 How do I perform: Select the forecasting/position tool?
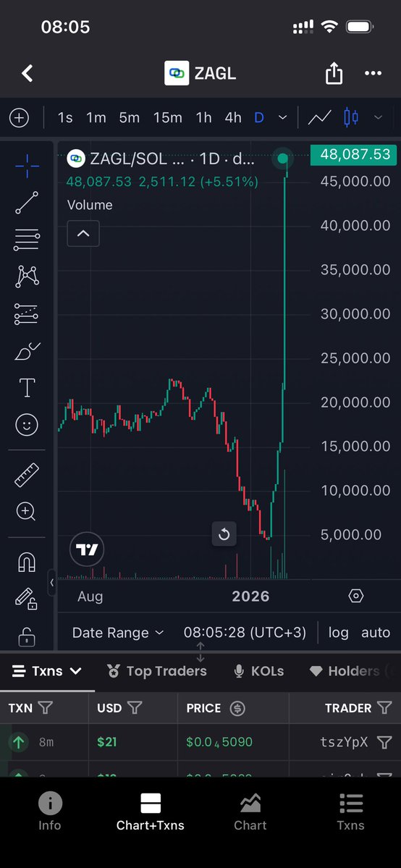[27, 314]
